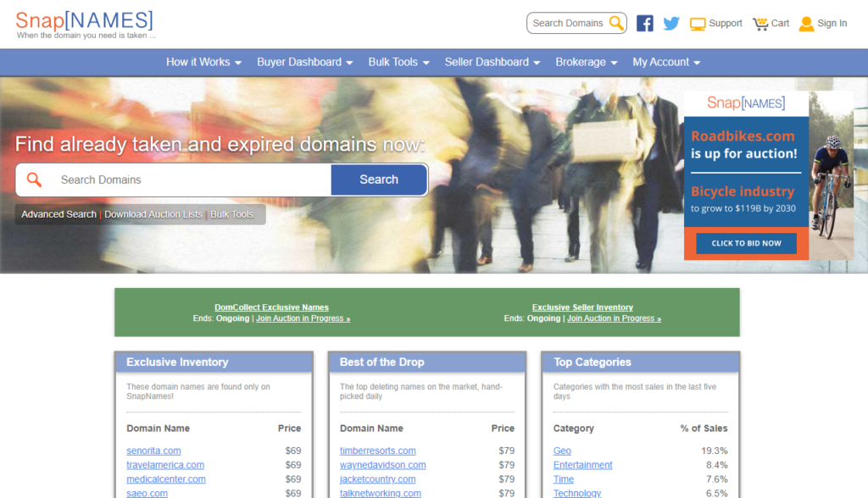Open travelamerica.com domain link
This screenshot has height=498, width=868.
[x=165, y=465]
